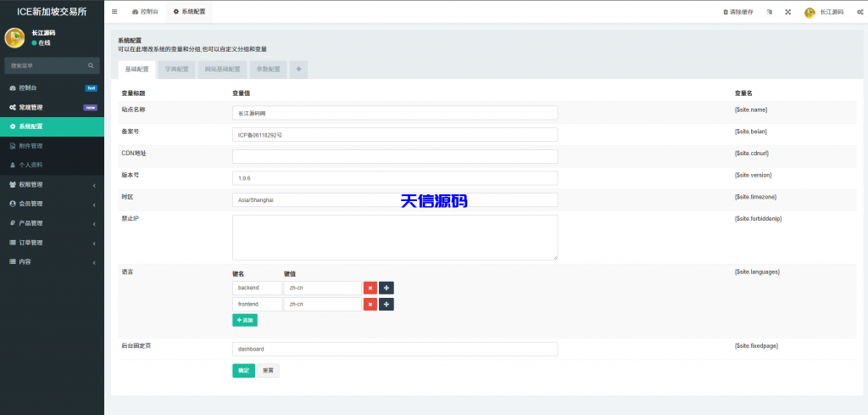The image size is (868, 415).
Task: Click the search magnifier icon in sidebar
Action: (92, 65)
